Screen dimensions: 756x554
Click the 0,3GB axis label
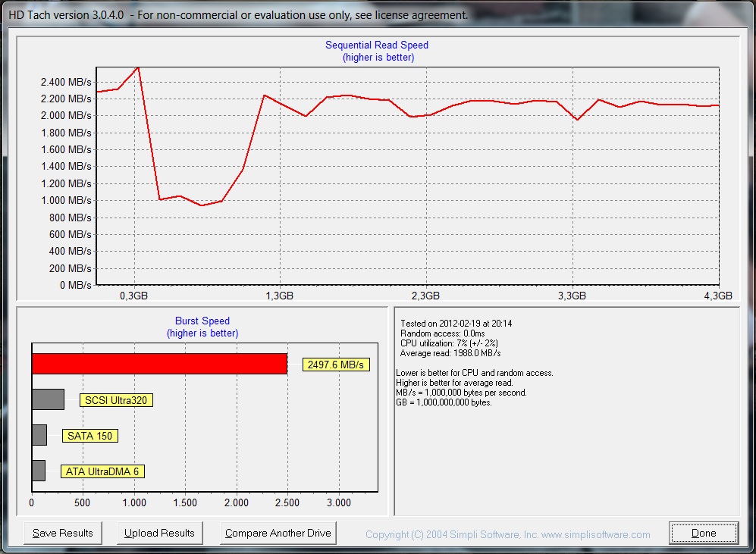134,296
